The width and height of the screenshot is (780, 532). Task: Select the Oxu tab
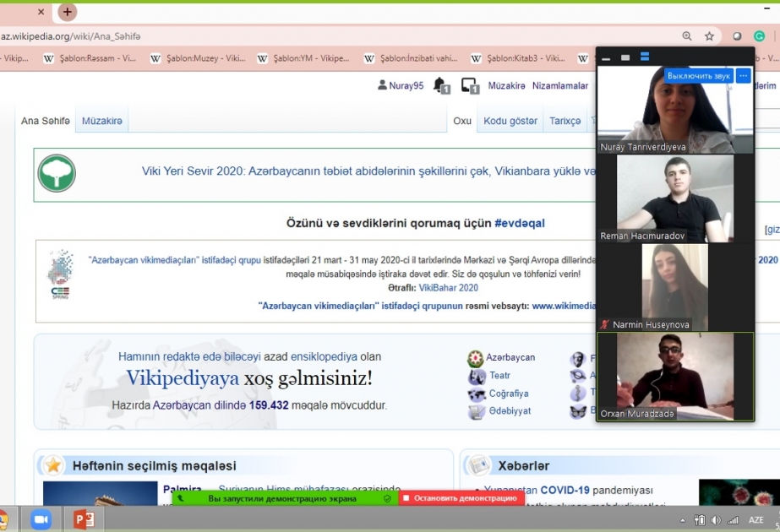click(462, 121)
